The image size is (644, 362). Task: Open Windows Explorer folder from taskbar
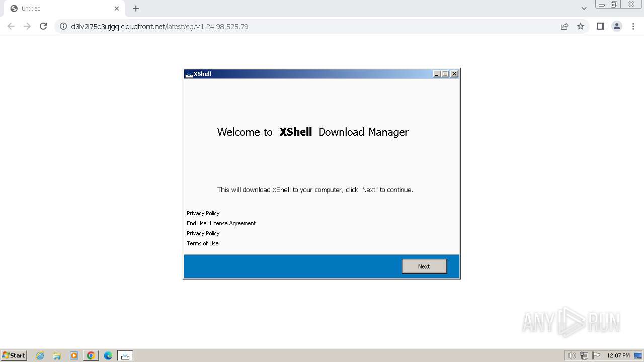coord(57,355)
